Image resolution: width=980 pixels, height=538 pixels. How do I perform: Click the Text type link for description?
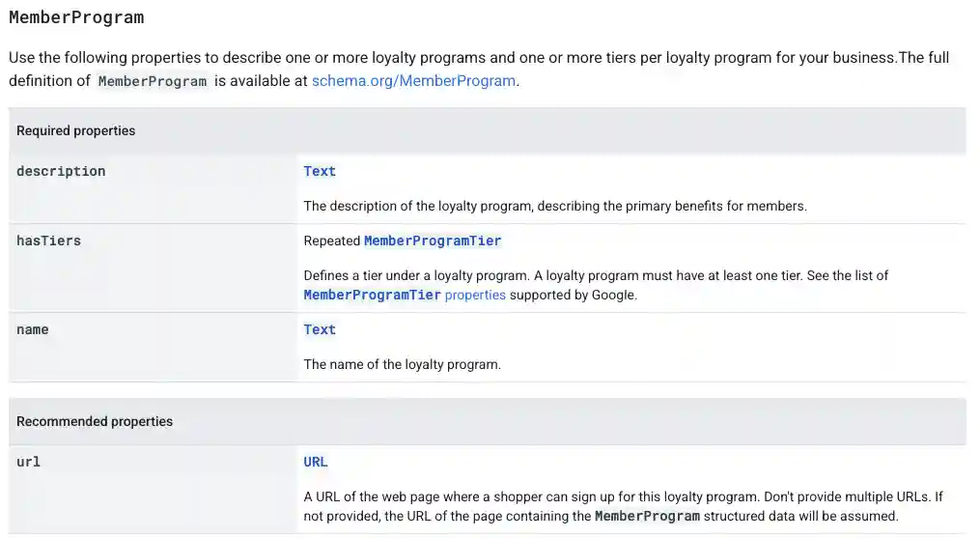pos(320,171)
